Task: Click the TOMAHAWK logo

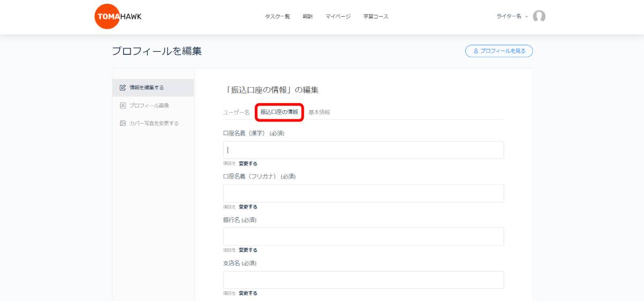Action: pyautogui.click(x=118, y=17)
